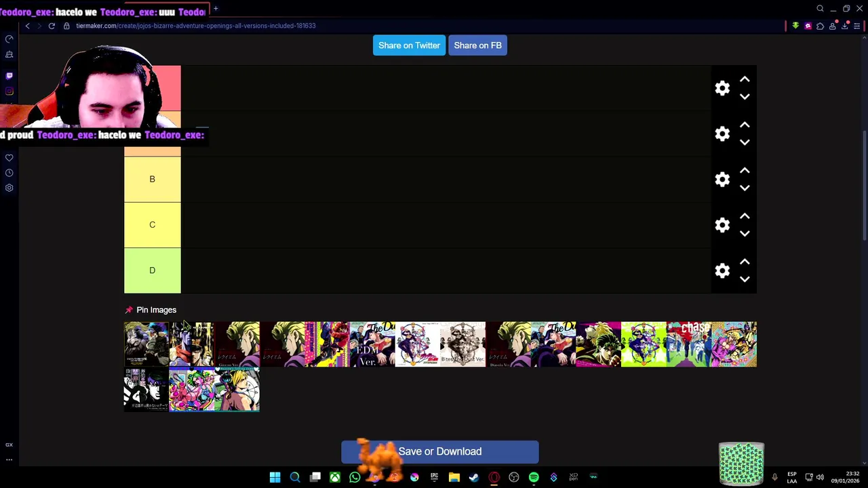Select the chase opening thumbnail

point(689,344)
